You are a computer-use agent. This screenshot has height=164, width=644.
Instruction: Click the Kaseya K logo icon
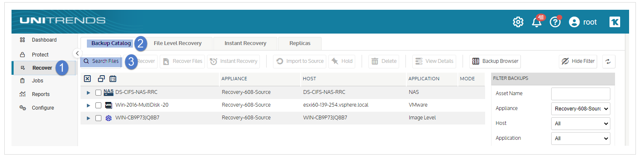615,22
